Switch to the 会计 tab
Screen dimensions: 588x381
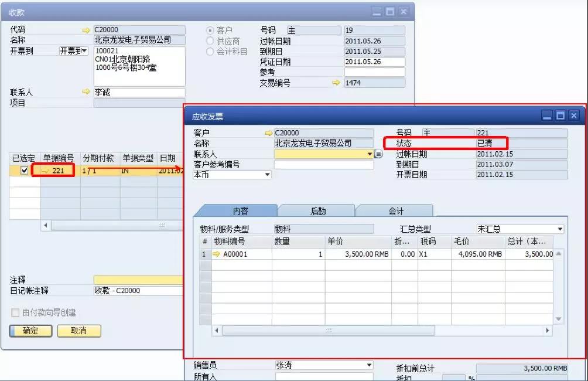[x=395, y=211]
